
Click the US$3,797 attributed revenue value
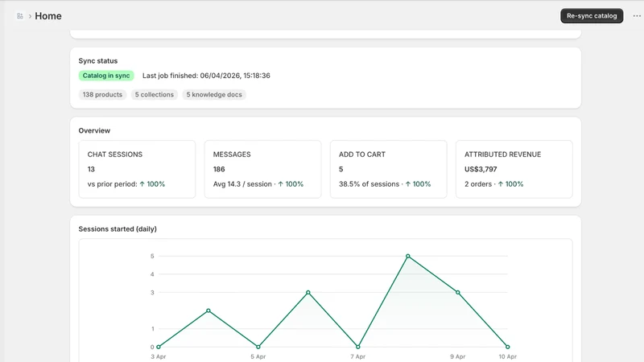481,169
